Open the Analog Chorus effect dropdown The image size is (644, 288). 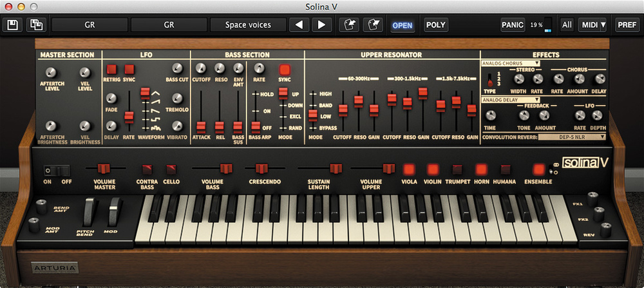coord(511,63)
